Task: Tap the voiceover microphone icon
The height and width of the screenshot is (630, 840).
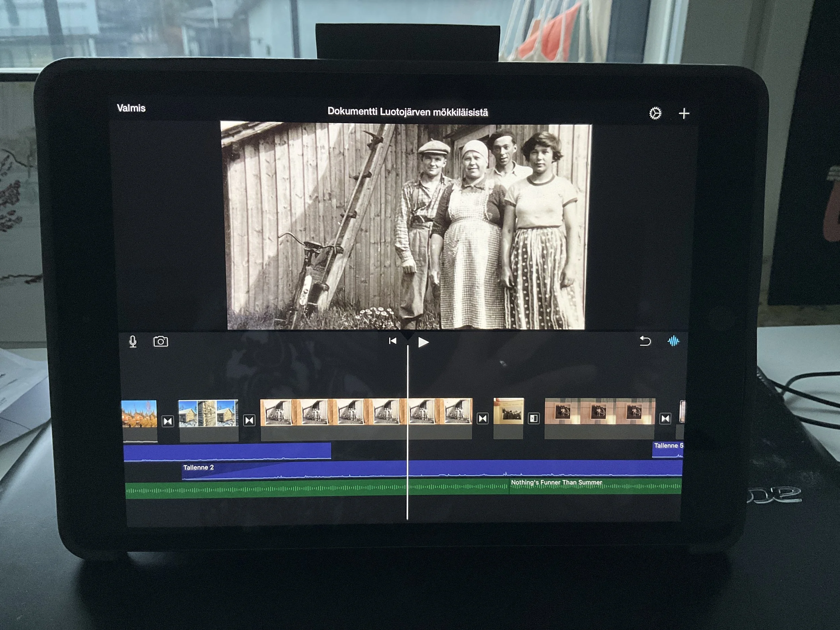Action: point(133,341)
